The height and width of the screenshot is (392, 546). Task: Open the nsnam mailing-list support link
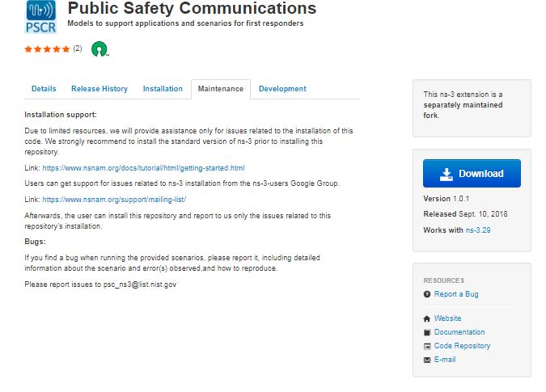click(114, 200)
